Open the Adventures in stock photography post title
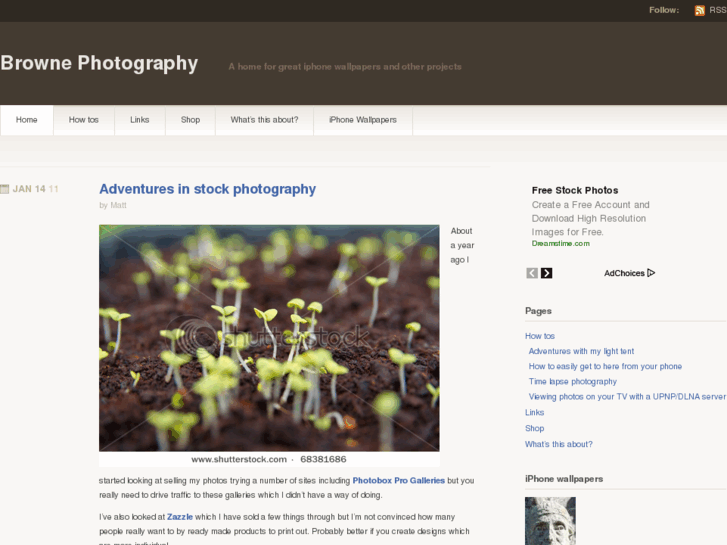The image size is (727, 545). click(207, 189)
